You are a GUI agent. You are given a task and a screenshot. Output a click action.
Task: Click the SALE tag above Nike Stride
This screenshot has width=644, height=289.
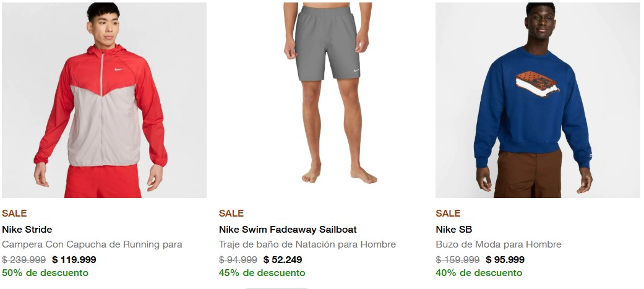[x=14, y=214]
